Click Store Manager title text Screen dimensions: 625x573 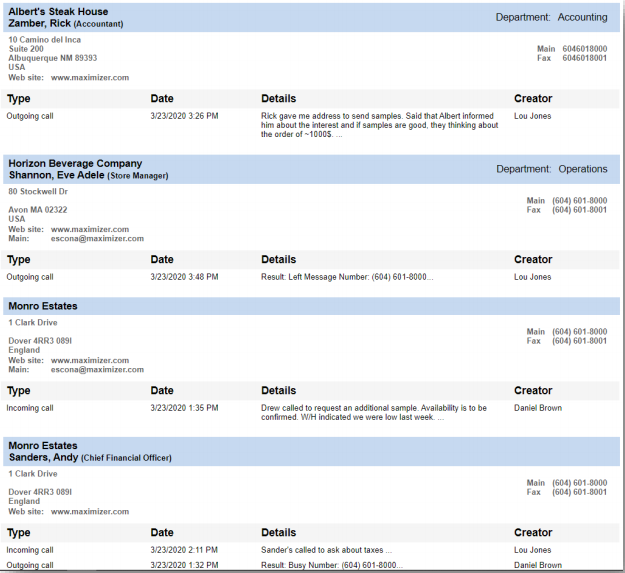tap(138, 176)
